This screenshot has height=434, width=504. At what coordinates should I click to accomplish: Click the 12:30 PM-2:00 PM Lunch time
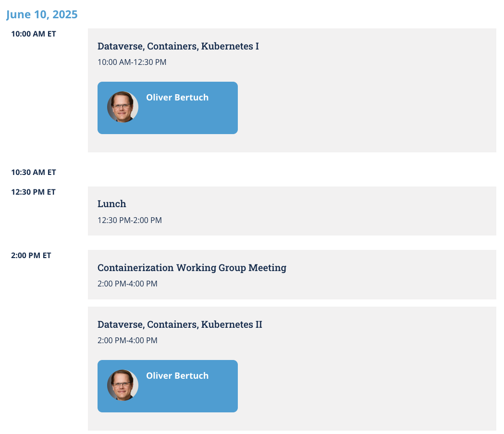click(129, 220)
